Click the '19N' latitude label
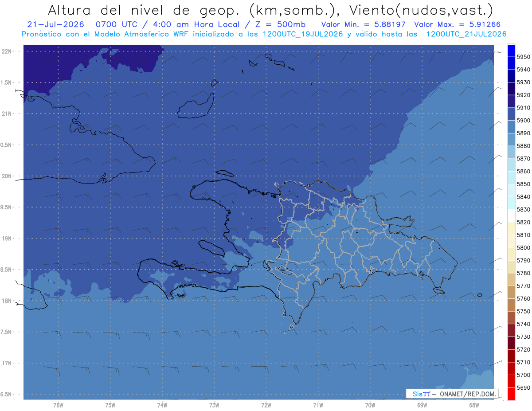 pyautogui.click(x=7, y=238)
